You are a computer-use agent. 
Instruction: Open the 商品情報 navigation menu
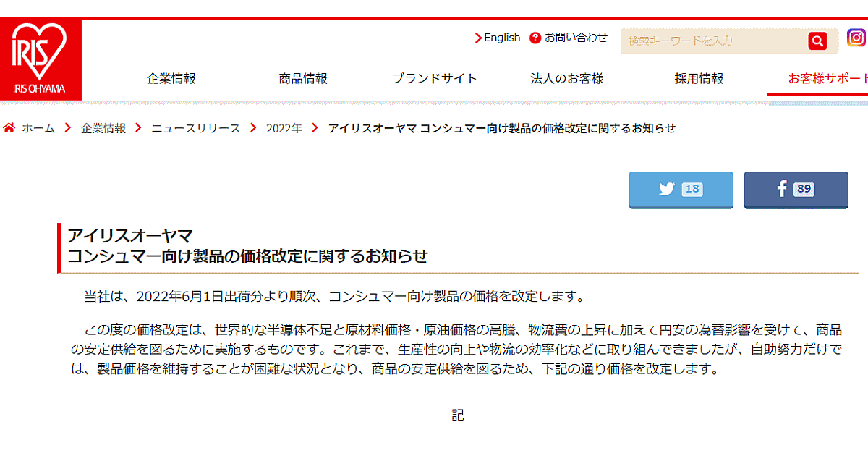(303, 79)
